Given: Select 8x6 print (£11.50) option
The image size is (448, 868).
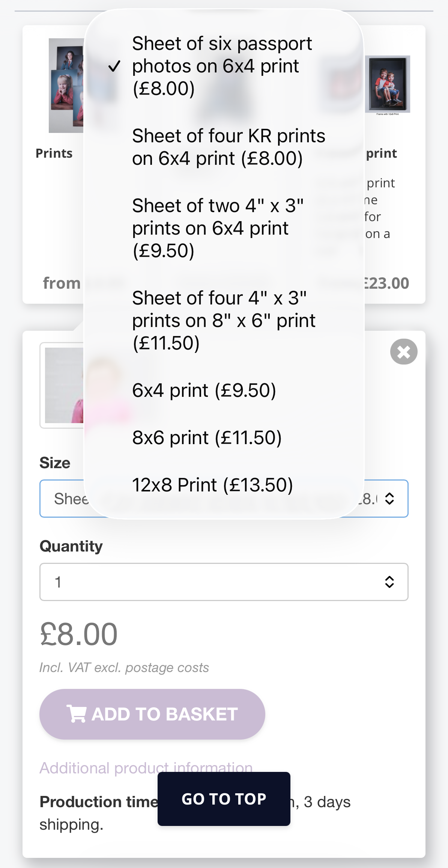Looking at the screenshot, I should 224,438.
